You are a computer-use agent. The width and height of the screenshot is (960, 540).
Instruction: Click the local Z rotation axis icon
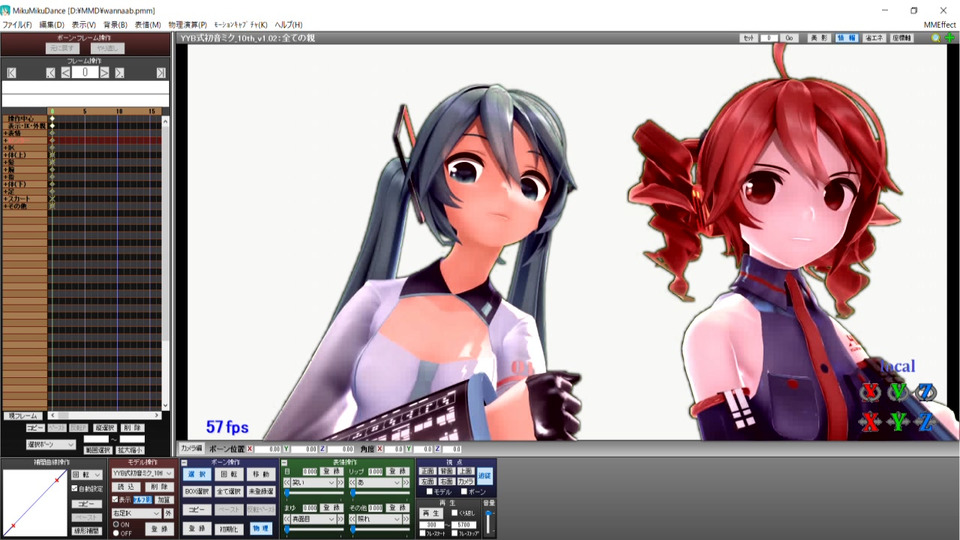click(926, 392)
